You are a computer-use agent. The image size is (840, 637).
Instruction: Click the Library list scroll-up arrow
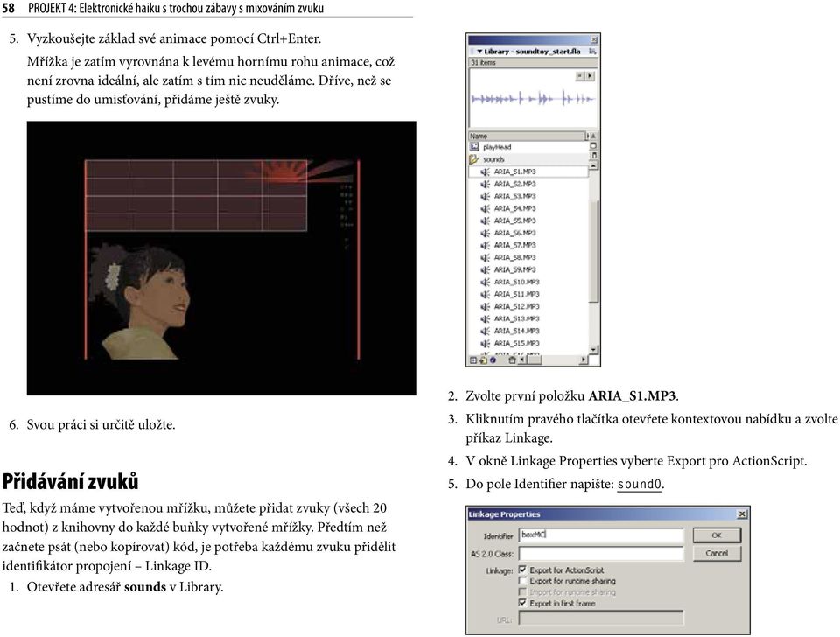click(x=593, y=166)
